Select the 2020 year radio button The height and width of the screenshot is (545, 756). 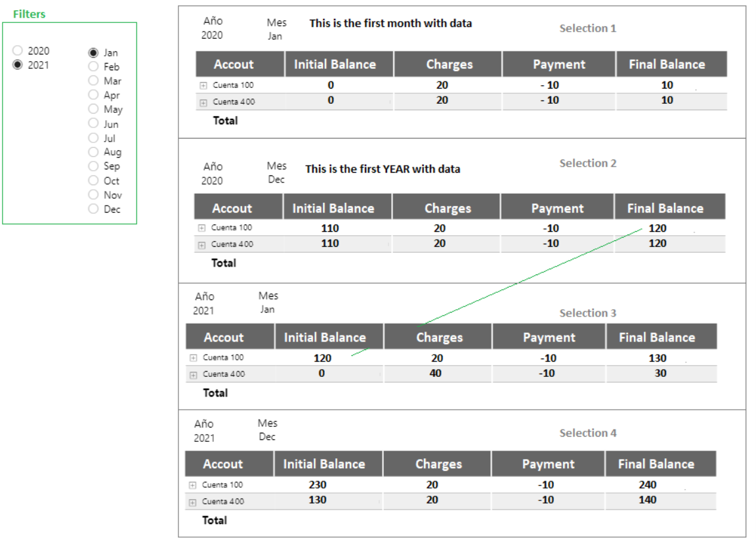click(x=18, y=50)
